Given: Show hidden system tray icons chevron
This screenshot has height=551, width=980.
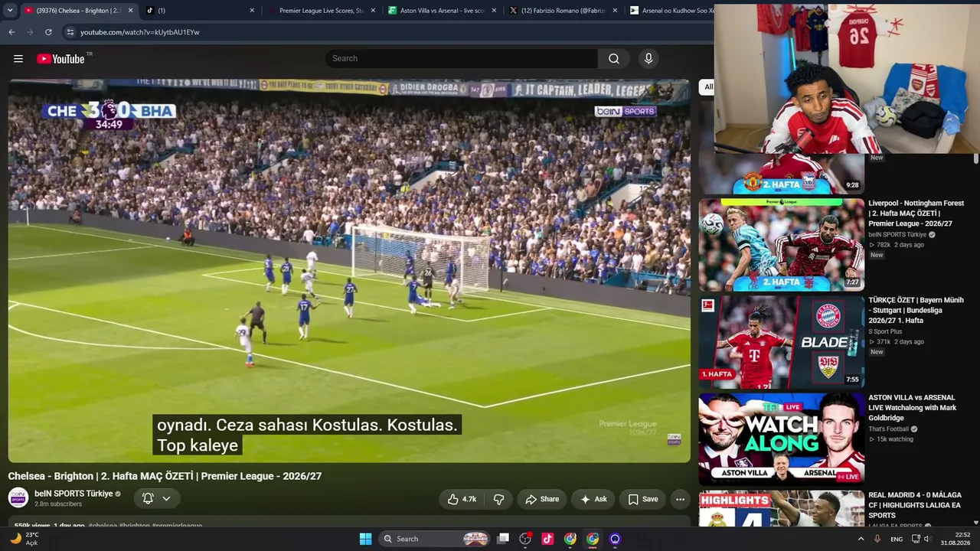Looking at the screenshot, I should [x=861, y=539].
